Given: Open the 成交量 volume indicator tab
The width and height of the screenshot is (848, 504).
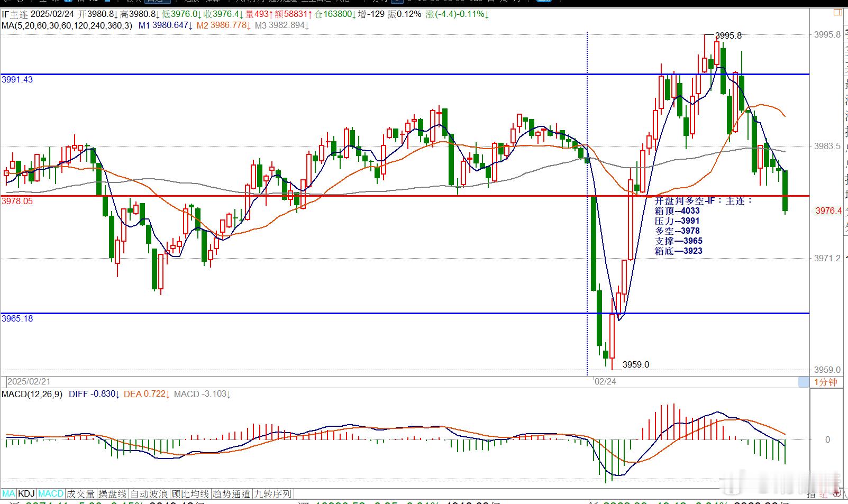Looking at the screenshot, I should click(x=80, y=493).
